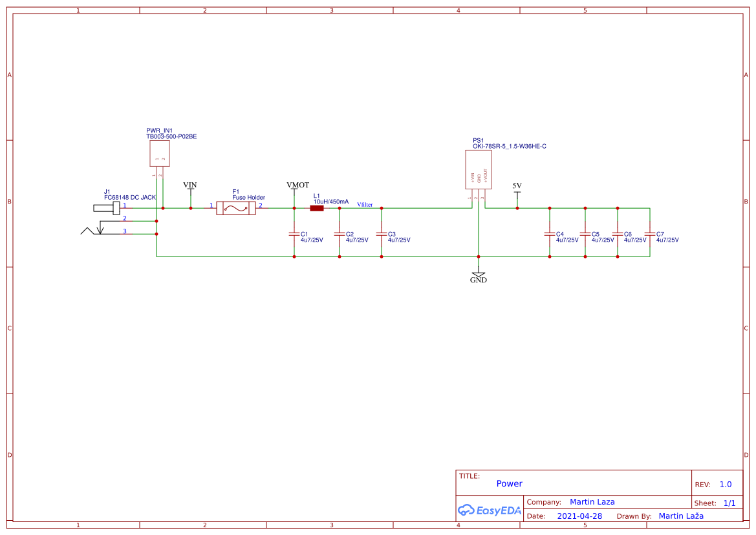The image size is (756, 535).
Task: Click the REV 1.0 field
Action: point(724,484)
